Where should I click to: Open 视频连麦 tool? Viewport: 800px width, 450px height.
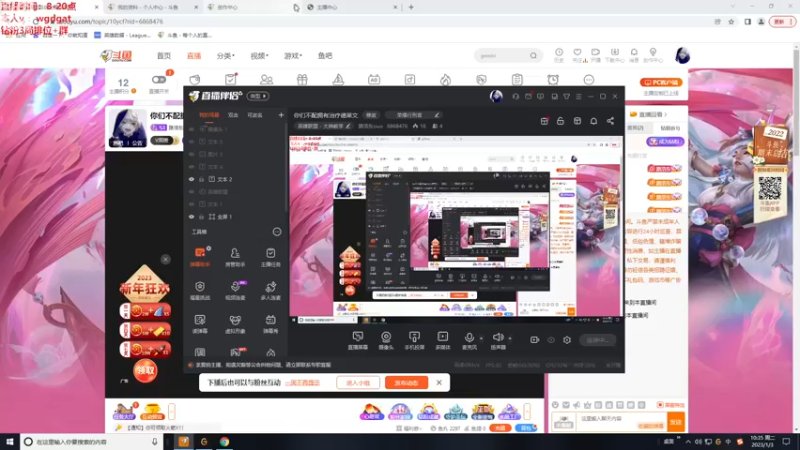(x=235, y=290)
